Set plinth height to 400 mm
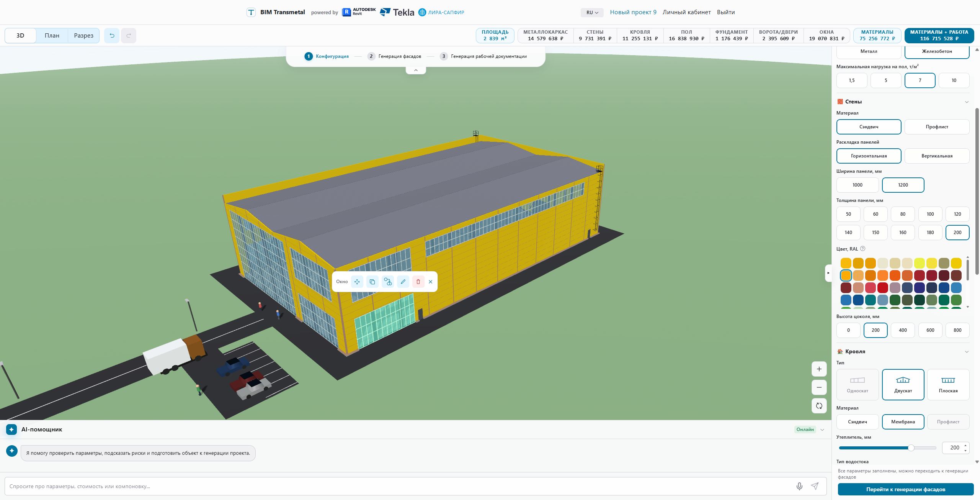Screen dimensions: 980x500 tap(903, 330)
